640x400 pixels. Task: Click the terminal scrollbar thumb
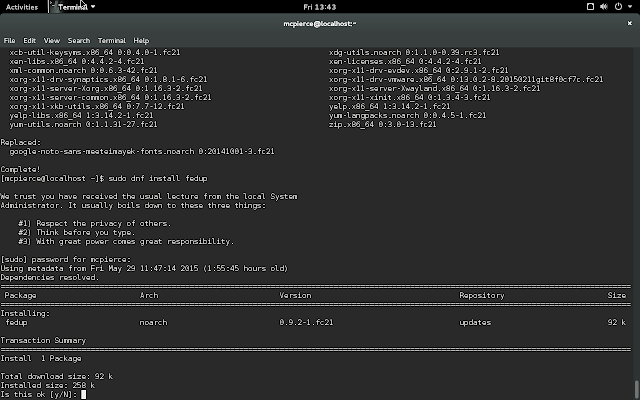636,390
